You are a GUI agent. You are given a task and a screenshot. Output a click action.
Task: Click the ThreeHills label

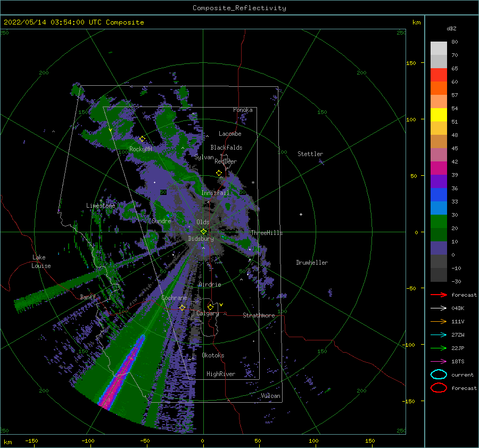point(267,233)
